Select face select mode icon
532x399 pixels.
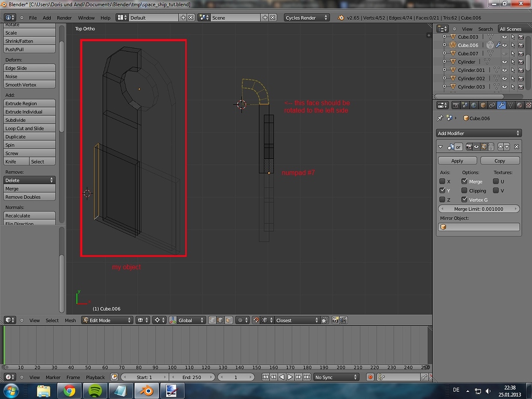(x=229, y=320)
